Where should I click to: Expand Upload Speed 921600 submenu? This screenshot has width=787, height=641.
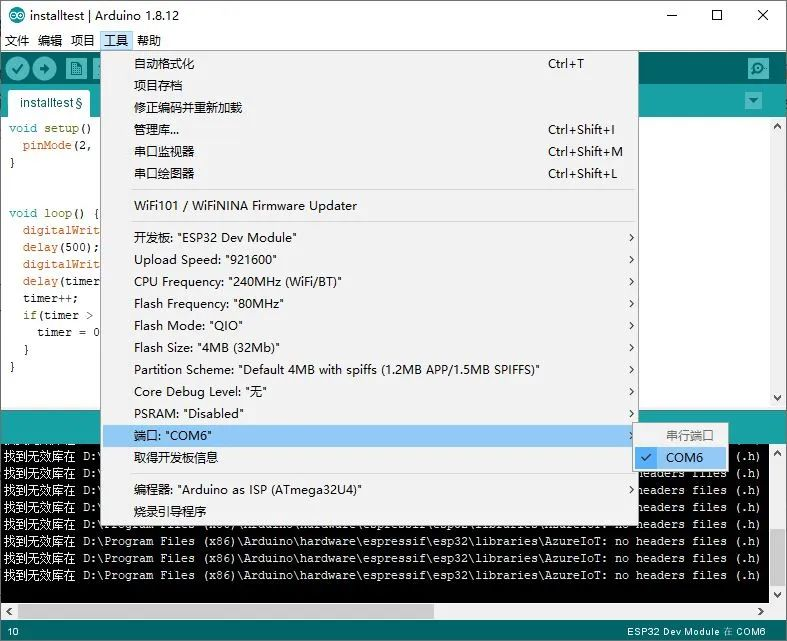click(x=369, y=260)
